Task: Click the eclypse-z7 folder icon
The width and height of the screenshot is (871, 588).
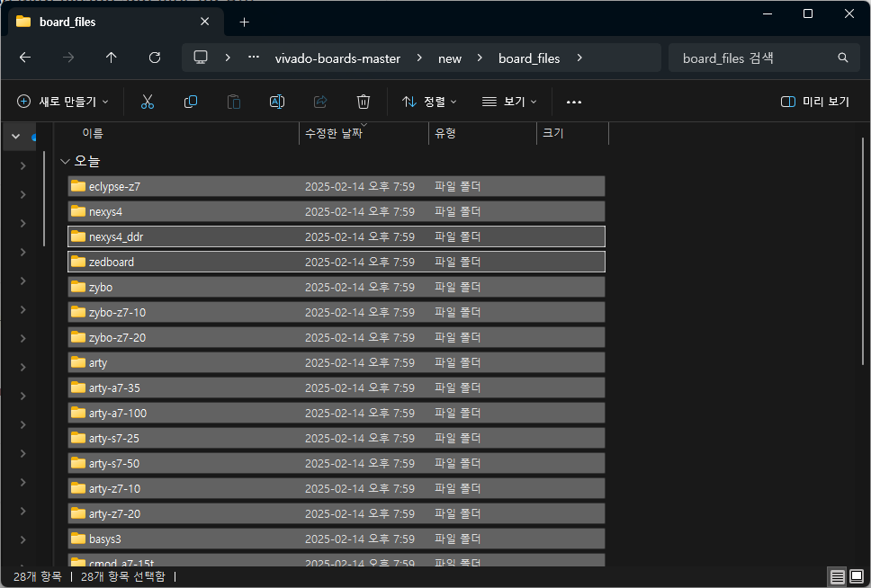Action: point(78,186)
